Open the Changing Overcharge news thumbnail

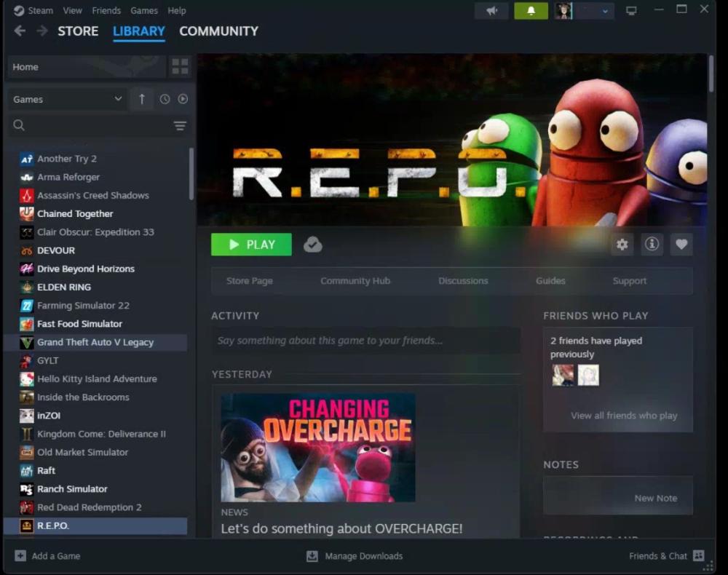point(318,448)
